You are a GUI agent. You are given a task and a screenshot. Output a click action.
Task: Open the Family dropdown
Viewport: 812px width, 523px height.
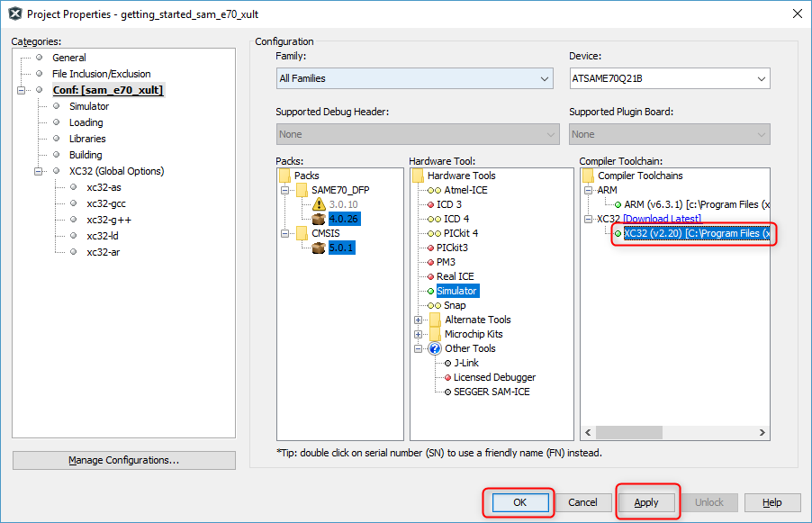(414, 78)
